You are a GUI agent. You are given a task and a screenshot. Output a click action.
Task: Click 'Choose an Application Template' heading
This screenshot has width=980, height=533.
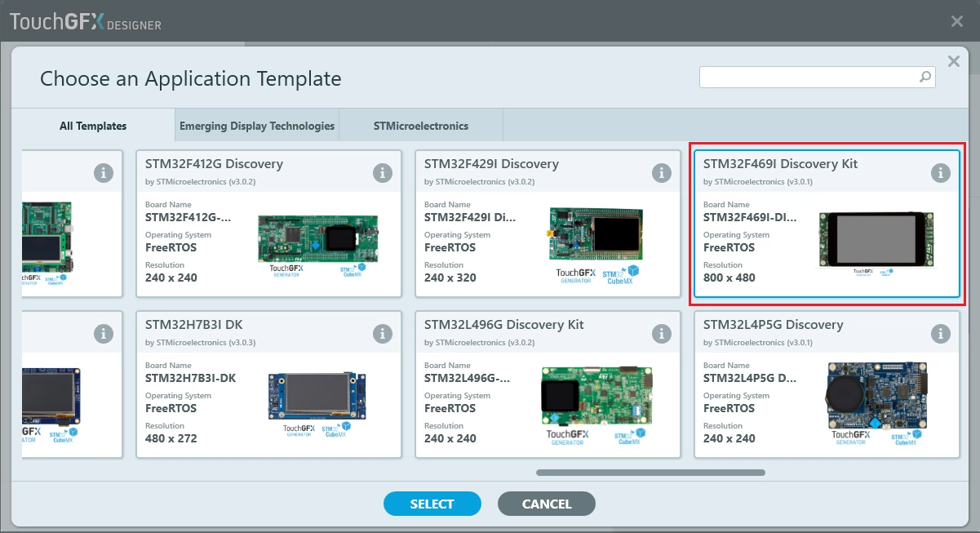(191, 79)
